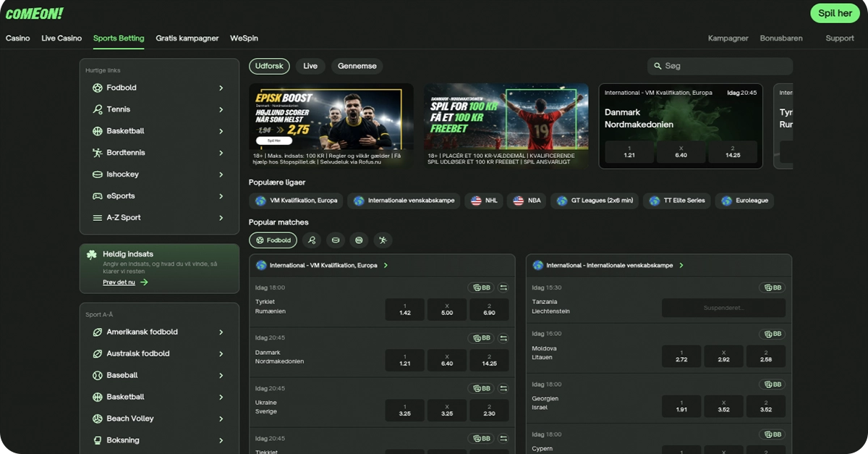The height and width of the screenshot is (454, 868).
Task: Open the Kampagner link
Action: (728, 38)
